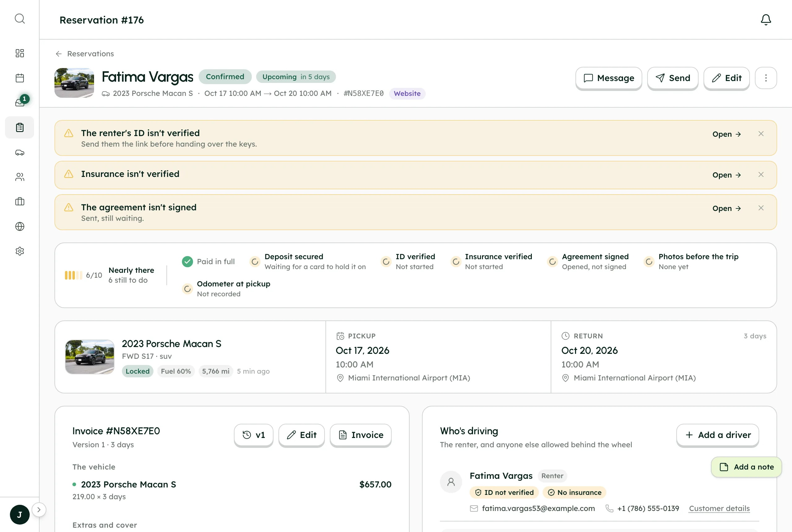The width and height of the screenshot is (792, 532).
Task: Open the luggage icon in the sidebar
Action: click(x=20, y=202)
